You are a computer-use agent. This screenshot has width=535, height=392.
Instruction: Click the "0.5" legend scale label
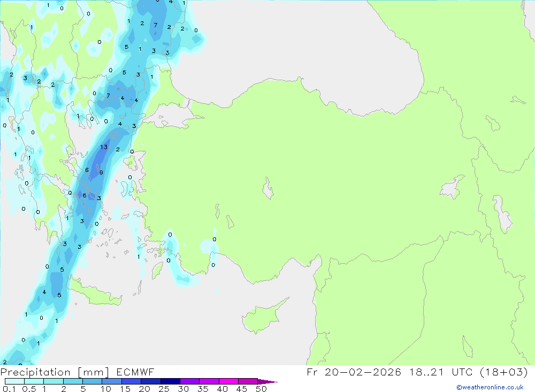tap(29, 389)
